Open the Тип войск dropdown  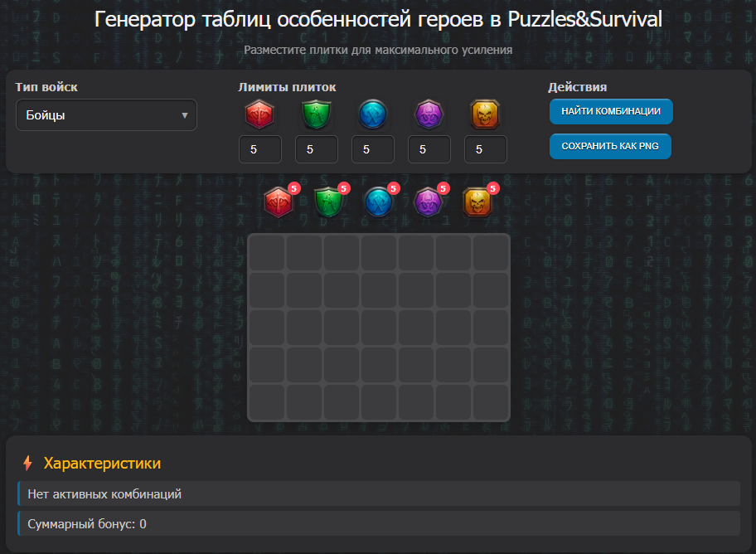pos(106,115)
